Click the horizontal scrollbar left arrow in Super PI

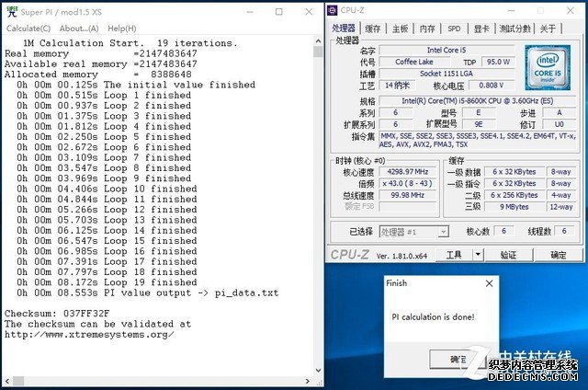[x=7, y=381]
